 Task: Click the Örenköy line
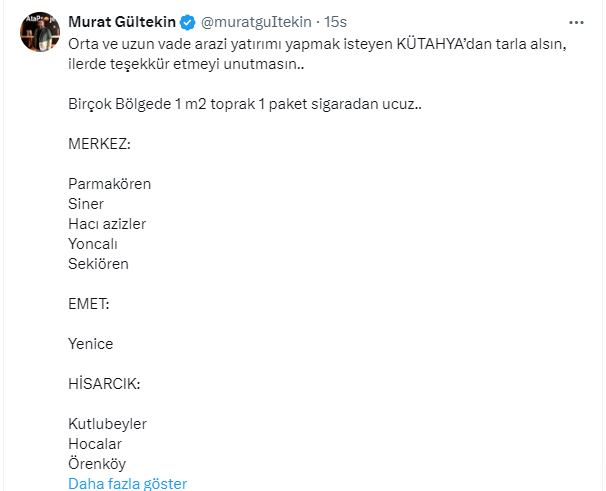97,464
